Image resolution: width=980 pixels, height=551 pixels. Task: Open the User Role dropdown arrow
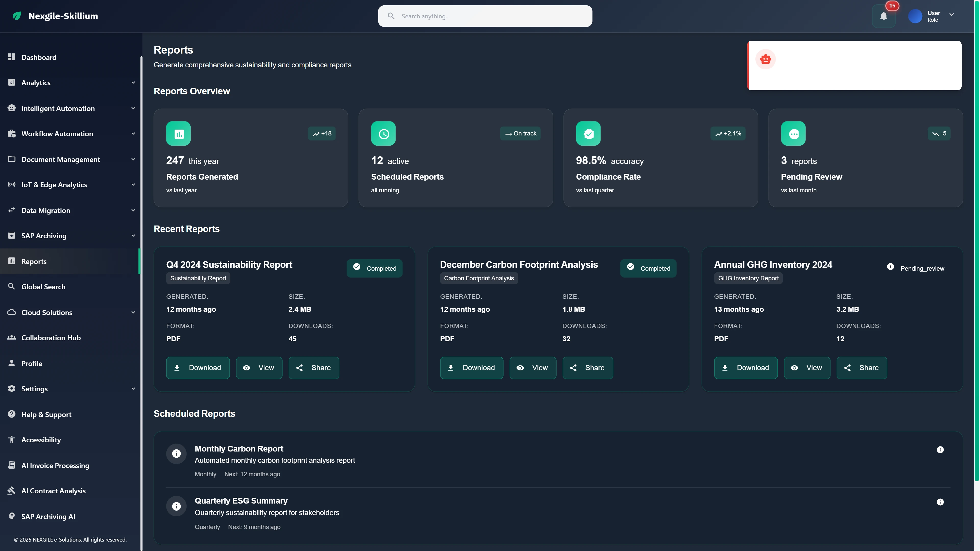pos(952,15)
